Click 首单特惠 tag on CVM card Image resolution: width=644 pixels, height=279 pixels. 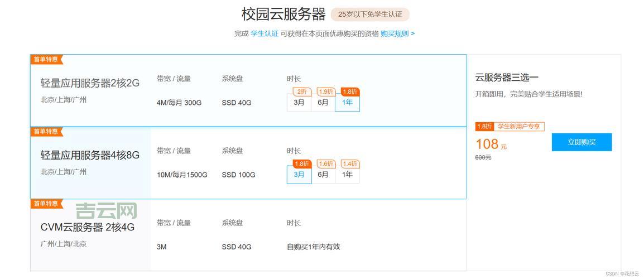46,204
